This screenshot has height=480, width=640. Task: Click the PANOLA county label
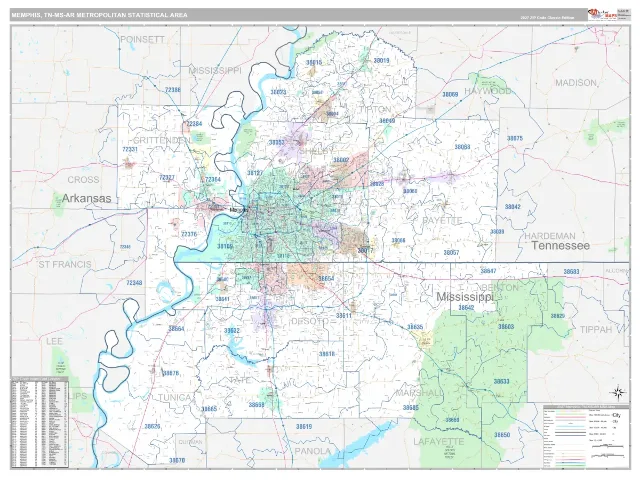(313, 451)
